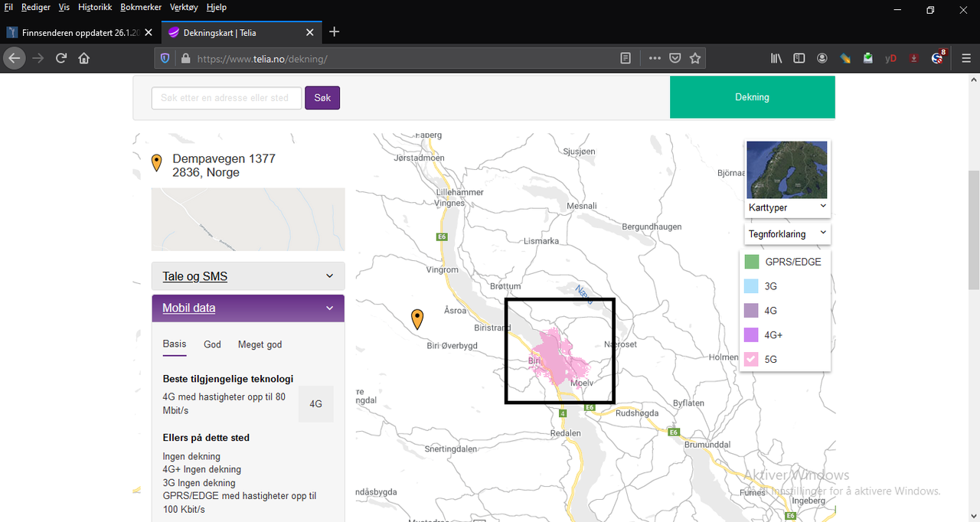Open the Hjelp menu
The width and height of the screenshot is (980, 522).
216,7
